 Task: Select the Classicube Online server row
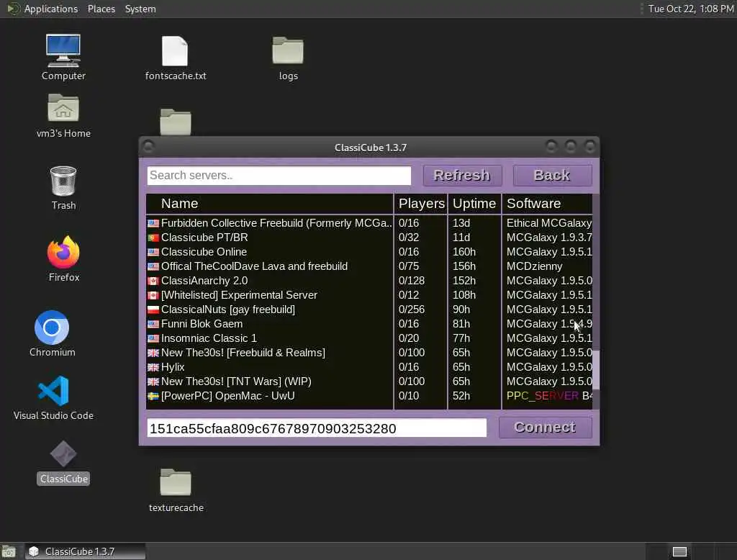369,252
